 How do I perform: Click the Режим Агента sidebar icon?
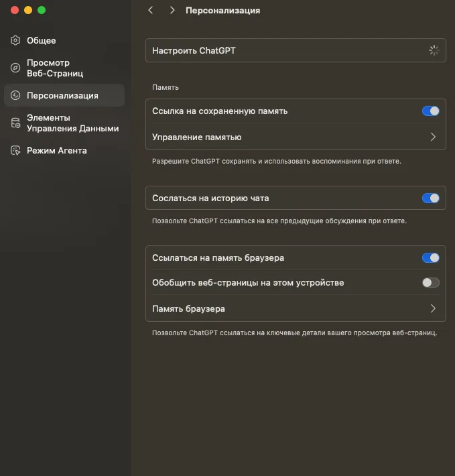pyautogui.click(x=15, y=151)
